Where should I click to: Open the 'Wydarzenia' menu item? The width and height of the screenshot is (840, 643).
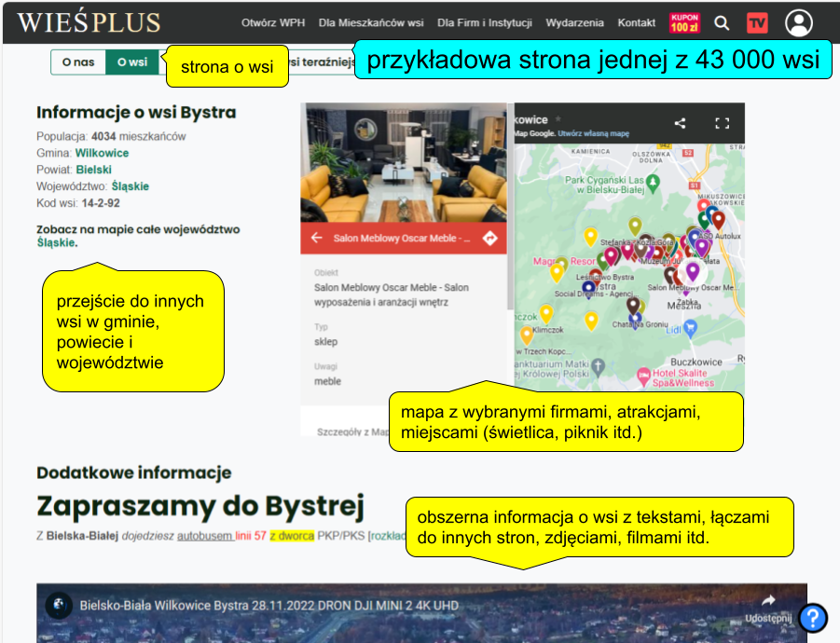(x=574, y=22)
